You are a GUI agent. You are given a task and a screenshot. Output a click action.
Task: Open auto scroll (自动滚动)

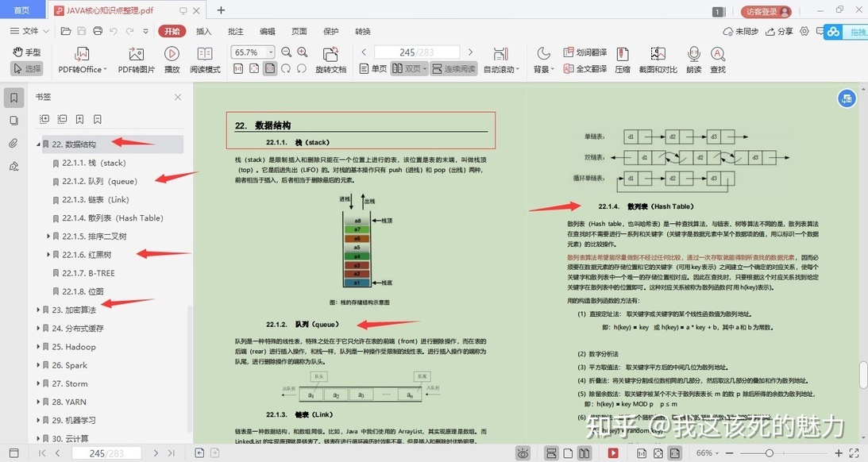501,60
